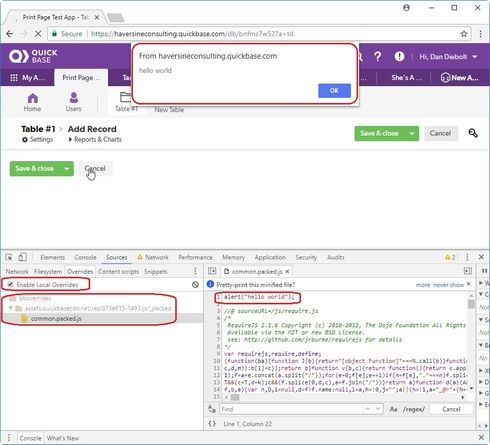This screenshot has height=445, width=490.
Task: Click the browser back arrow
Action: coord(10,34)
